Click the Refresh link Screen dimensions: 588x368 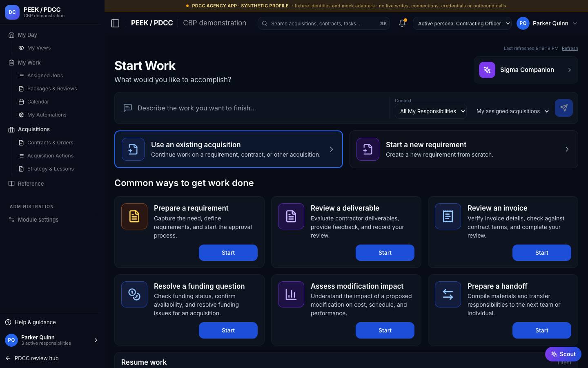click(570, 48)
